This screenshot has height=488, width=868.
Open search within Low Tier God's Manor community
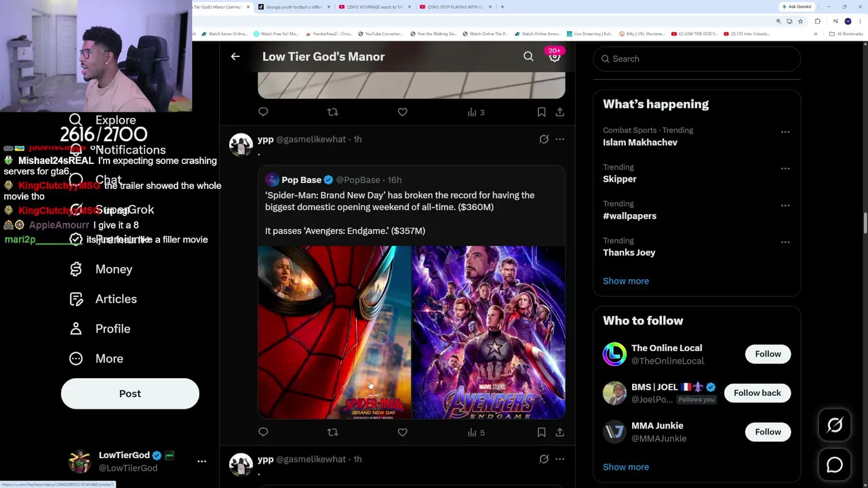[x=528, y=57]
